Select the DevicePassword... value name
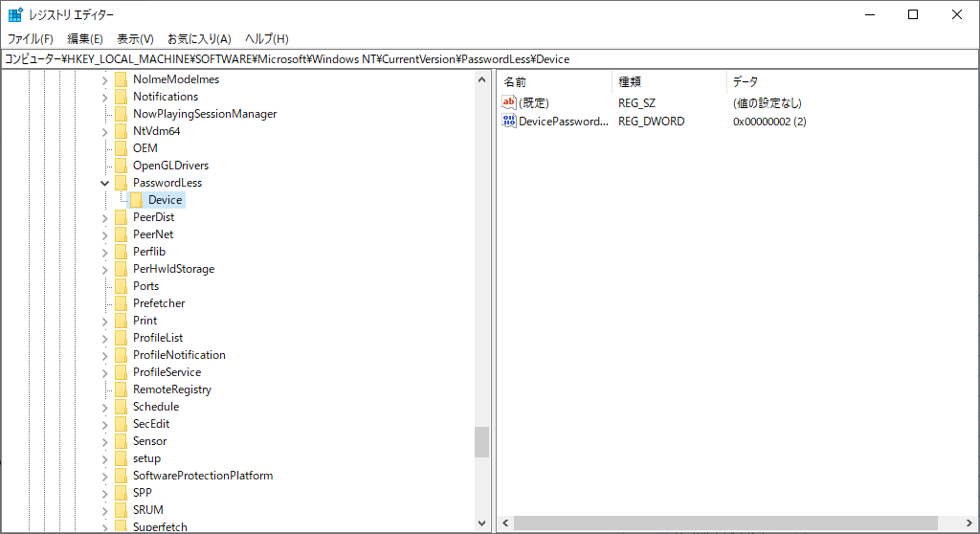Viewport: 980px width, 534px height. (563, 122)
